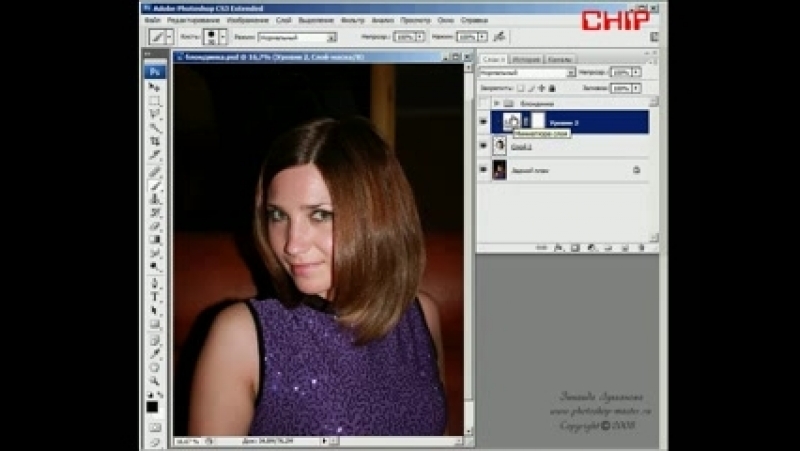Open layer opacity slider arrow
The height and width of the screenshot is (451, 800).
[x=636, y=73]
